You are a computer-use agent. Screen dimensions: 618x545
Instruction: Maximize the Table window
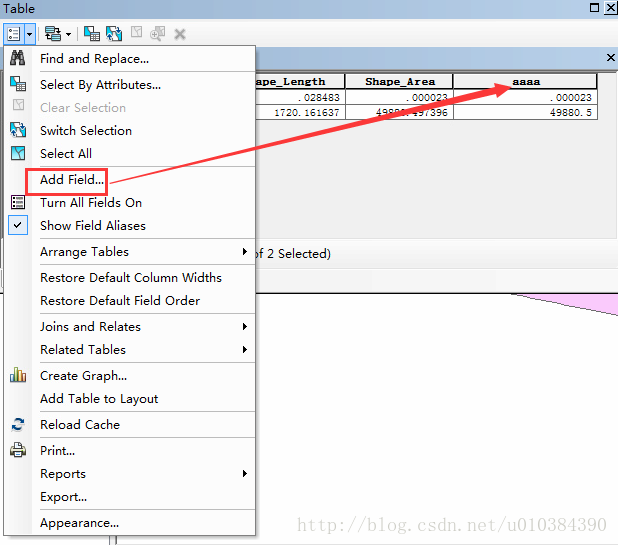[x=594, y=7]
